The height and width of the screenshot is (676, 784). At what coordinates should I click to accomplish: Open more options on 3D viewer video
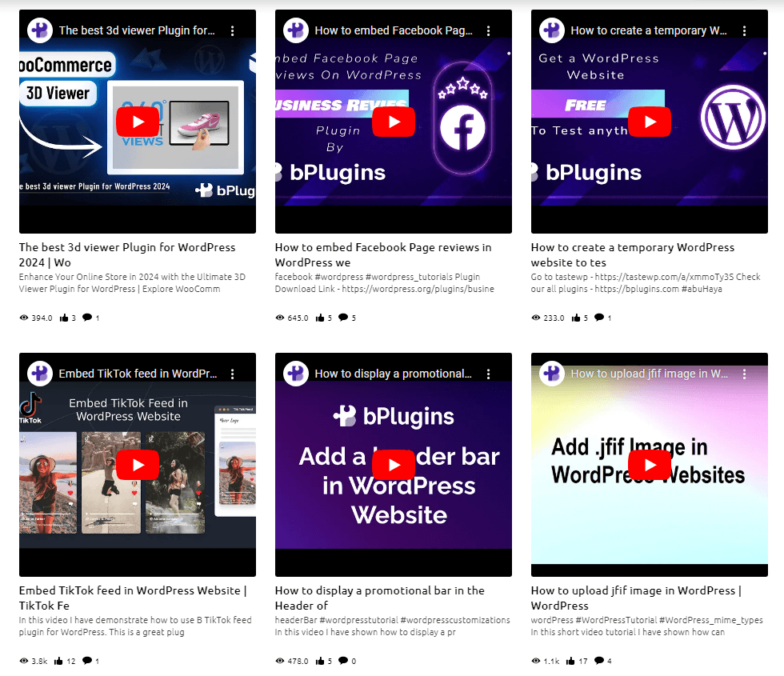pyautogui.click(x=233, y=30)
